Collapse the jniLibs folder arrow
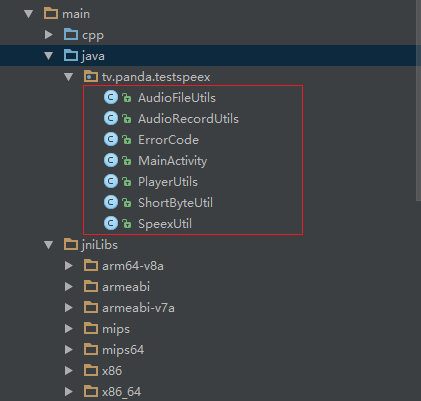 click(49, 245)
